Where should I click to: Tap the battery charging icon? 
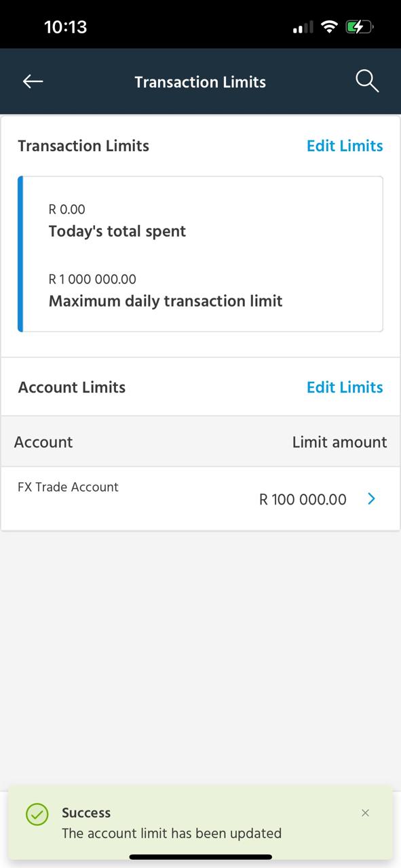pyautogui.click(x=359, y=27)
